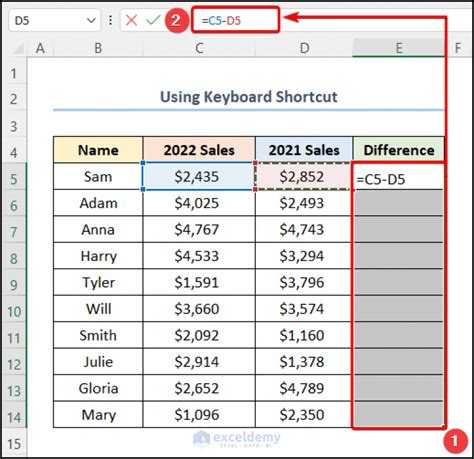Click the 'Mary' name cell
Viewport: 474px width, 459px height.
98,415
